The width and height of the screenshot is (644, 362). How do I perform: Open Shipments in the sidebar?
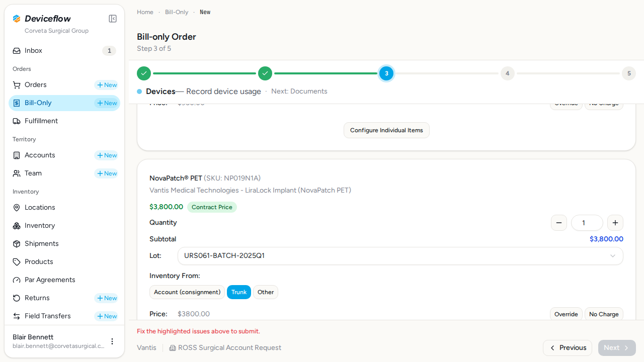[64, 244]
